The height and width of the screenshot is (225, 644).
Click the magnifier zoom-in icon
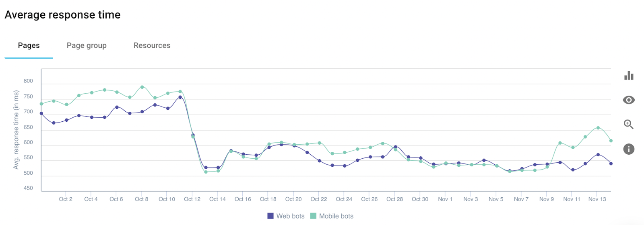(629, 125)
